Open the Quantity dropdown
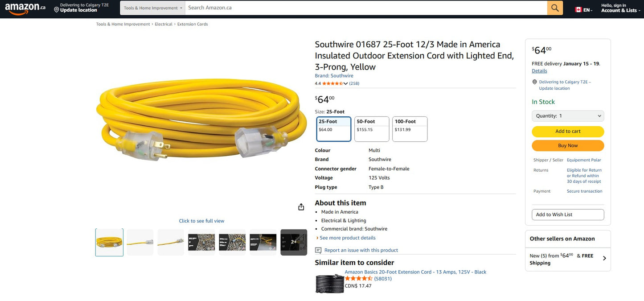Viewport: 644px width, 301px height. [x=567, y=115]
